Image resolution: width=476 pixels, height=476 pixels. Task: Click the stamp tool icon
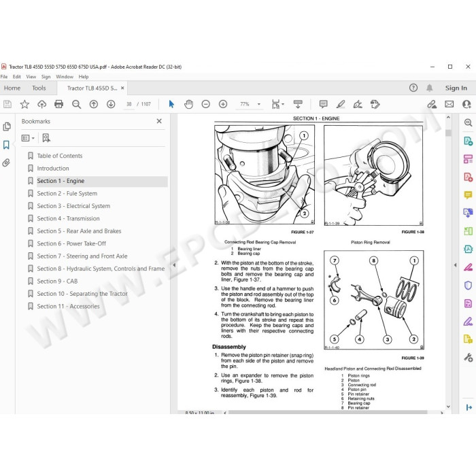(x=375, y=105)
